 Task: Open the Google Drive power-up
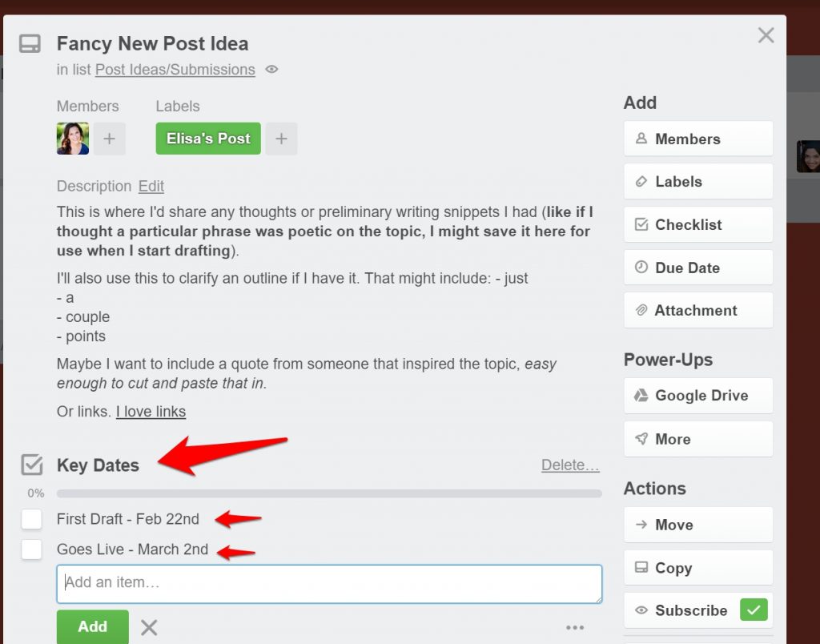[x=698, y=396]
